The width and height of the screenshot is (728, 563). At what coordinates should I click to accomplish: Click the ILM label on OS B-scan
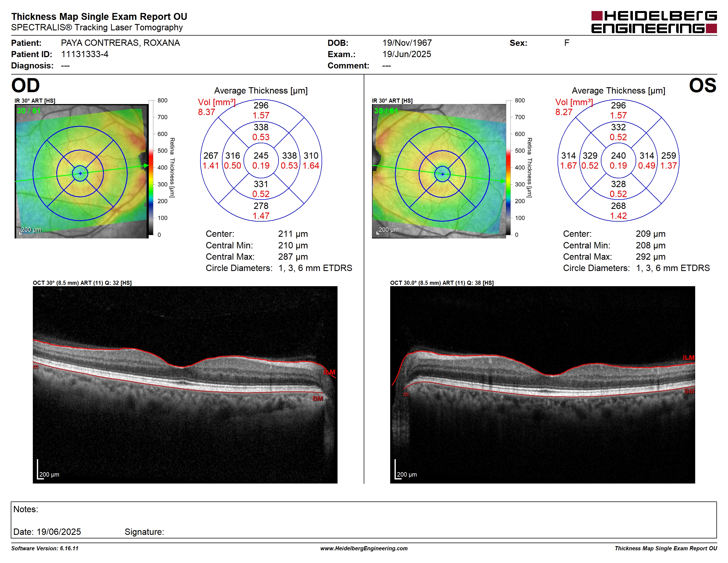(689, 358)
